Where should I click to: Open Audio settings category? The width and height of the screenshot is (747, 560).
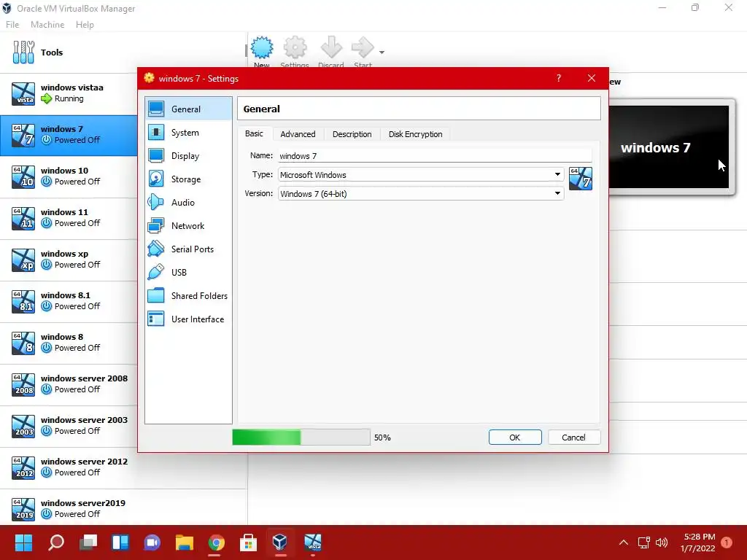tap(188, 203)
